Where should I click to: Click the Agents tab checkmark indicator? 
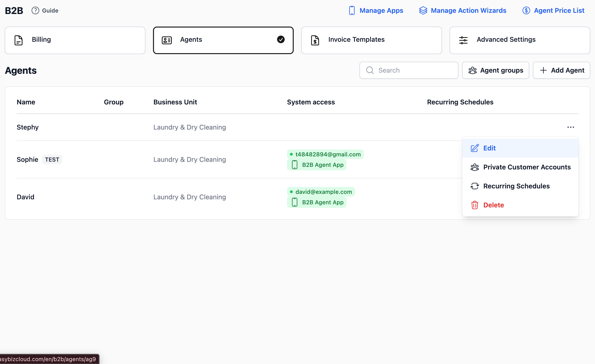tap(281, 40)
